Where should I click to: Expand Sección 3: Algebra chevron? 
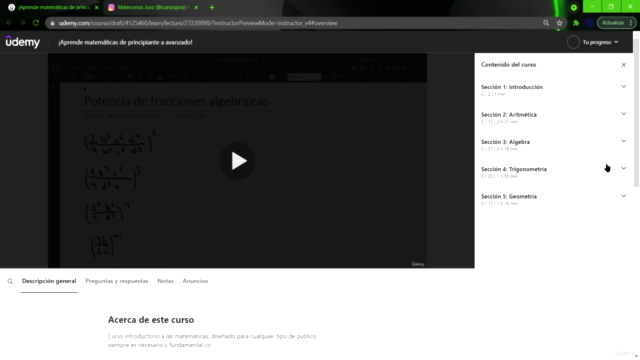tap(623, 141)
